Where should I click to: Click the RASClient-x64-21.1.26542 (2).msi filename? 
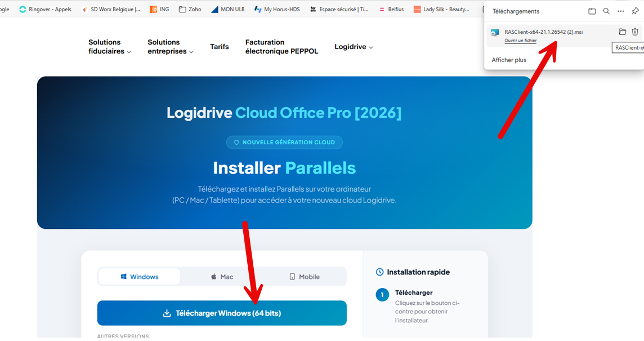[543, 32]
